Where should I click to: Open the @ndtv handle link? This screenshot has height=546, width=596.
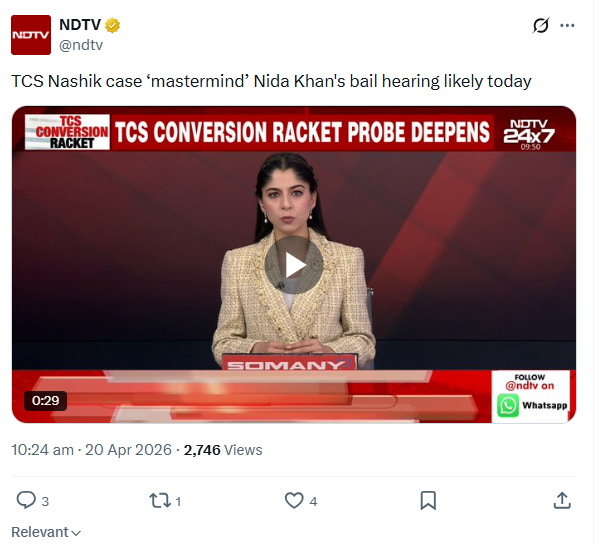(81, 45)
